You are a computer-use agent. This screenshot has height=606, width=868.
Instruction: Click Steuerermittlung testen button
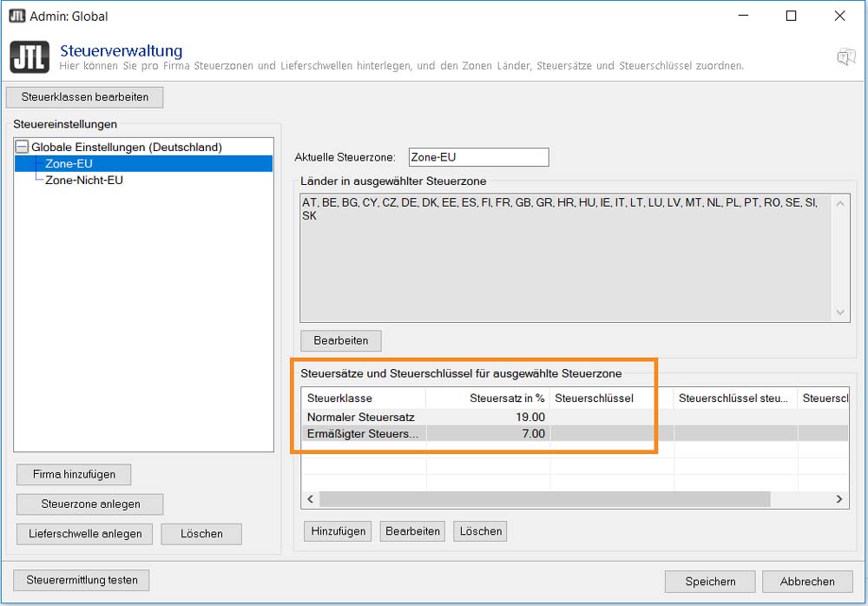tap(82, 580)
